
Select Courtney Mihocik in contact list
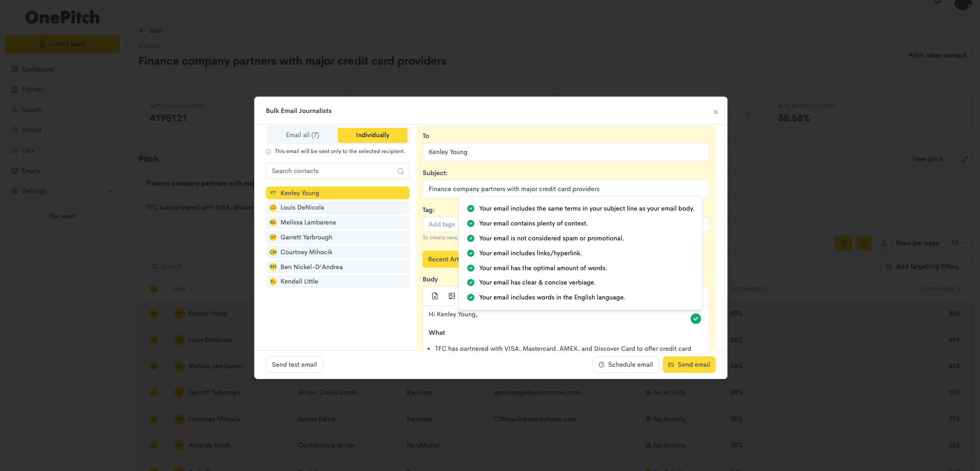tap(337, 252)
